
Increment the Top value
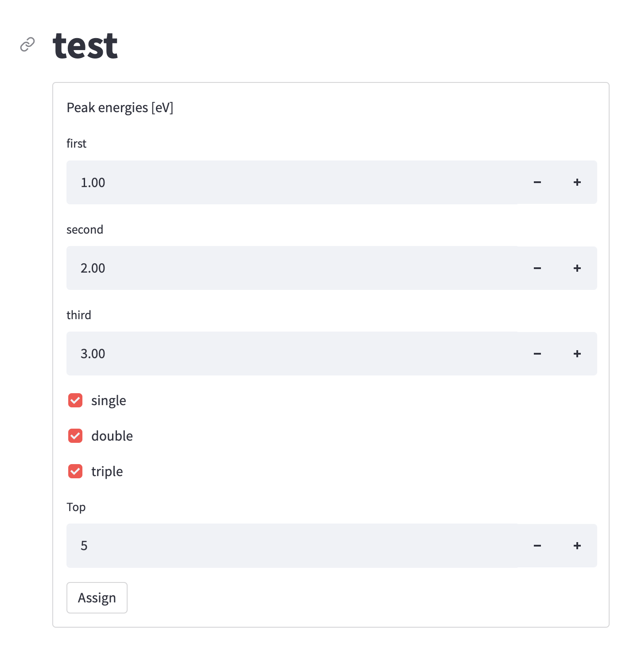point(577,546)
